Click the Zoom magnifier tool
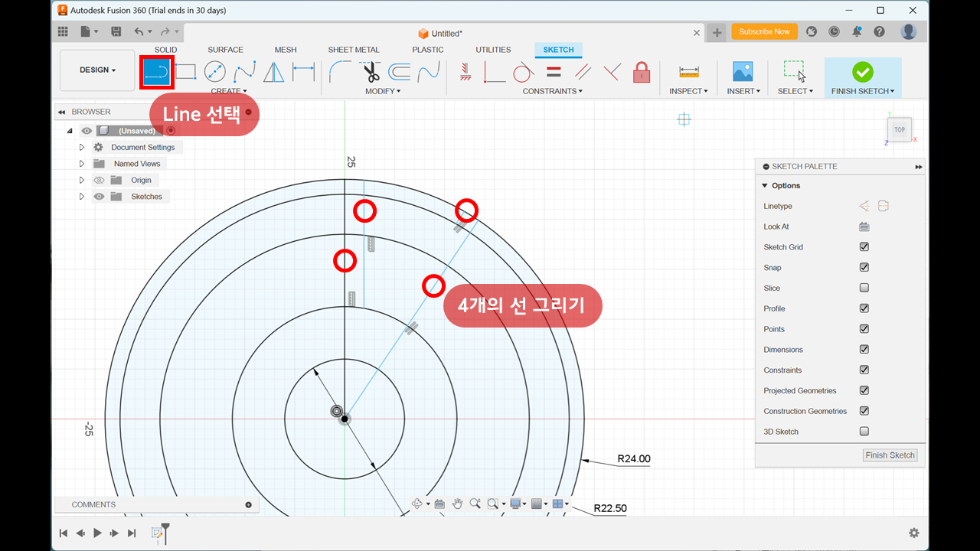980x551 pixels. tap(475, 504)
